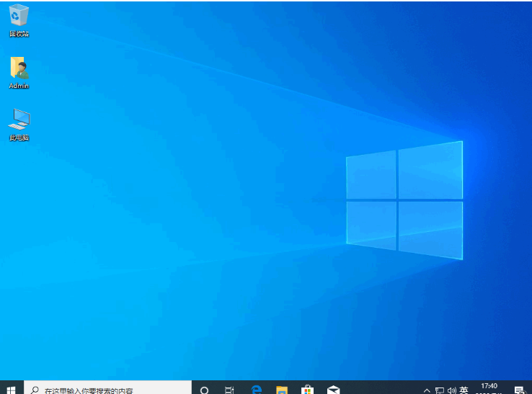Open Task View on the taskbar
The width and height of the screenshot is (532, 394).
click(229, 390)
